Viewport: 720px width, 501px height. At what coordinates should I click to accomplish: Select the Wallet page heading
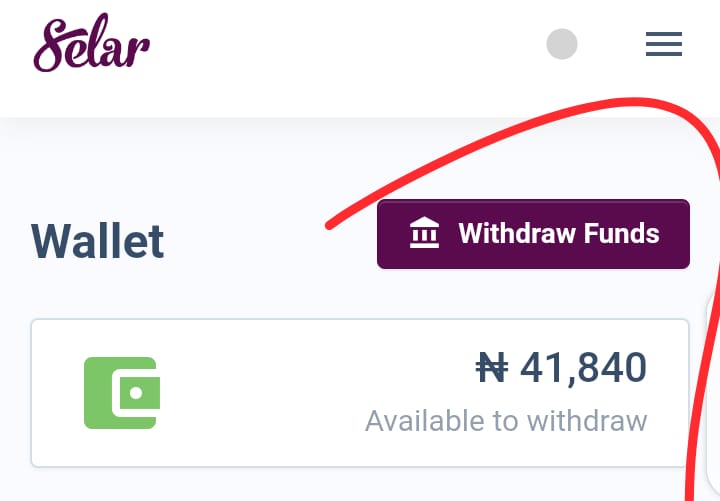[x=97, y=241]
